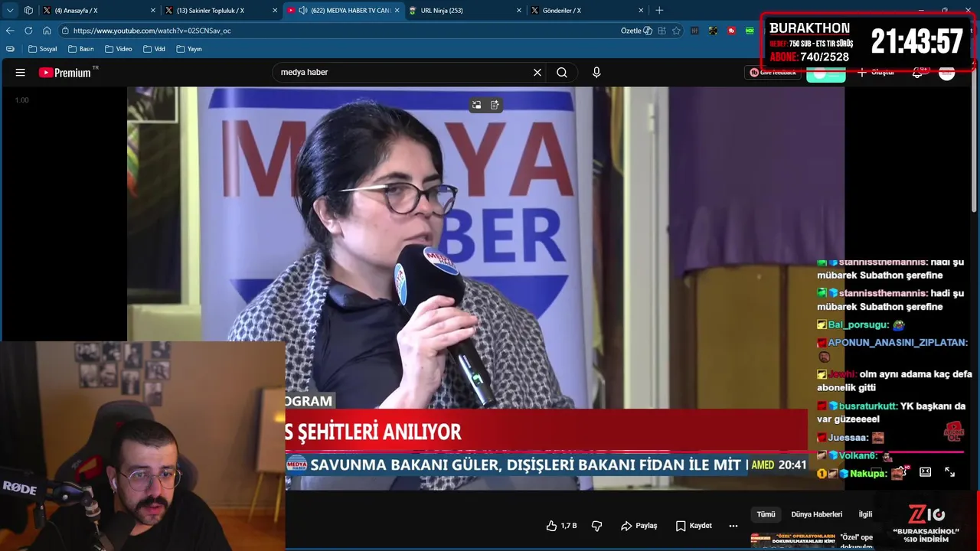The image size is (980, 551).
Task: Open YouTube notifications bell
Action: 918,73
